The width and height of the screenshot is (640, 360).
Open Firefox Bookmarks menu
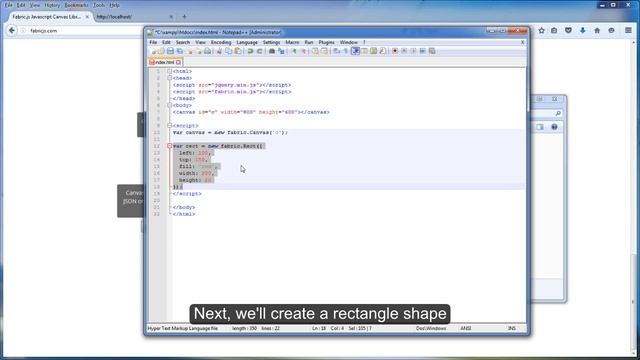click(x=76, y=5)
